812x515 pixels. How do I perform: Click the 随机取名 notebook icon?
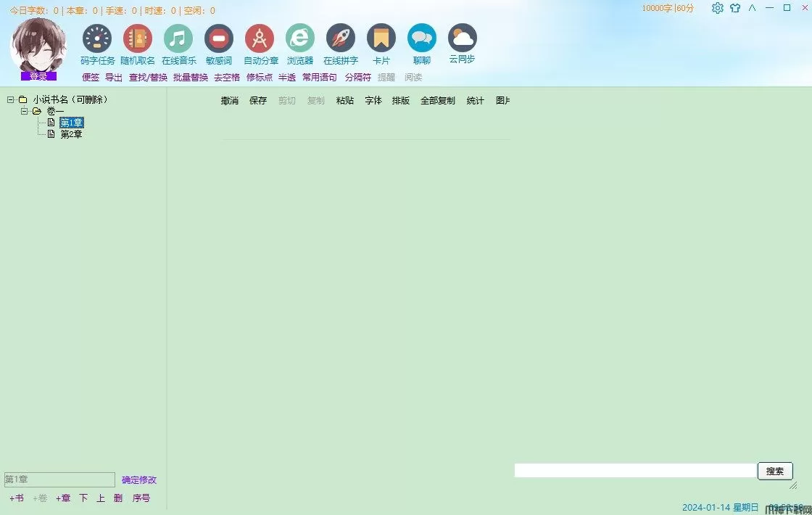coord(137,38)
